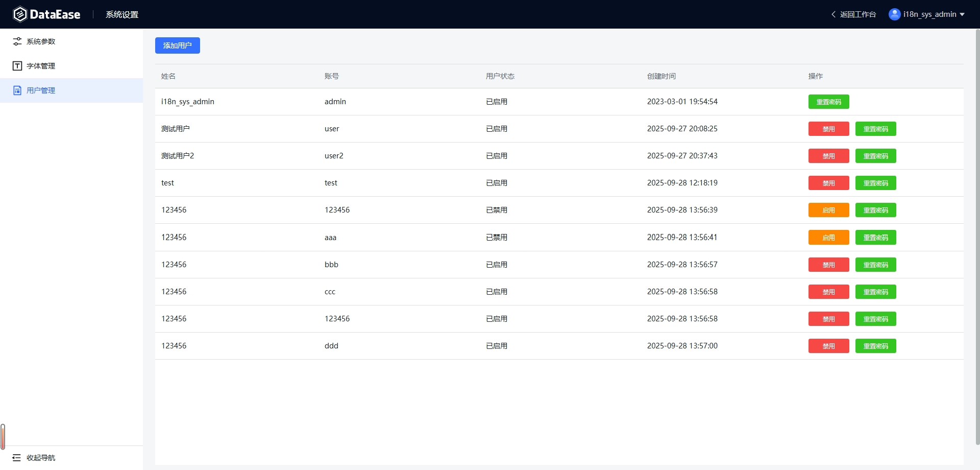
Task: Click the 测试用户2 name cell
Action: point(178,156)
